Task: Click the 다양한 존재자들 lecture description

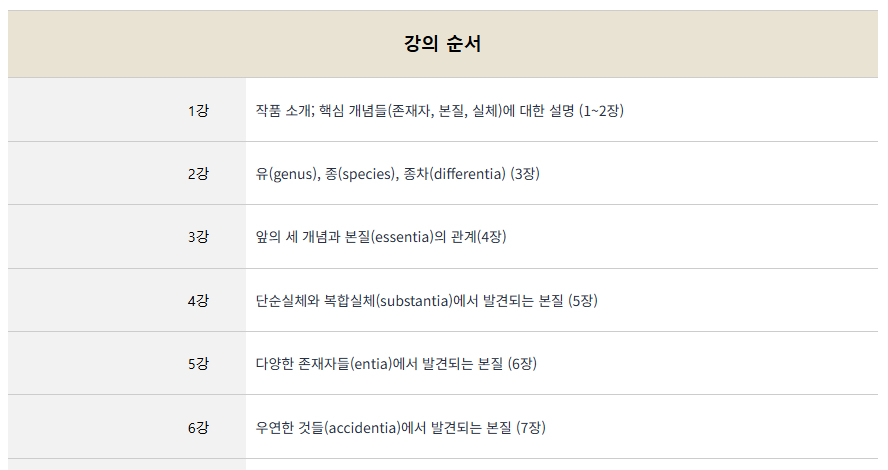Action: [x=395, y=364]
